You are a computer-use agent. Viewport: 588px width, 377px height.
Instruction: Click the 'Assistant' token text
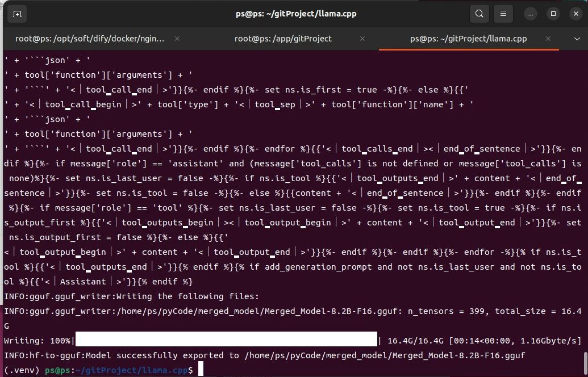tap(83, 282)
